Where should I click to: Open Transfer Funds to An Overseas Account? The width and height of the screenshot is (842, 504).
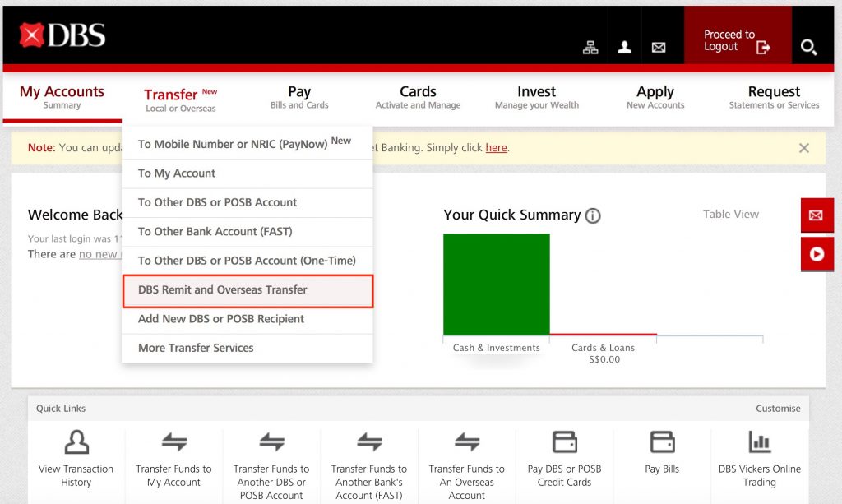pos(467,465)
